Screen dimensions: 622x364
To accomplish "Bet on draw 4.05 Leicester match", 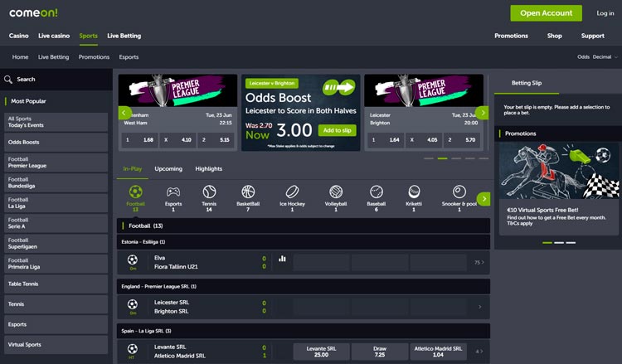I will point(424,140).
